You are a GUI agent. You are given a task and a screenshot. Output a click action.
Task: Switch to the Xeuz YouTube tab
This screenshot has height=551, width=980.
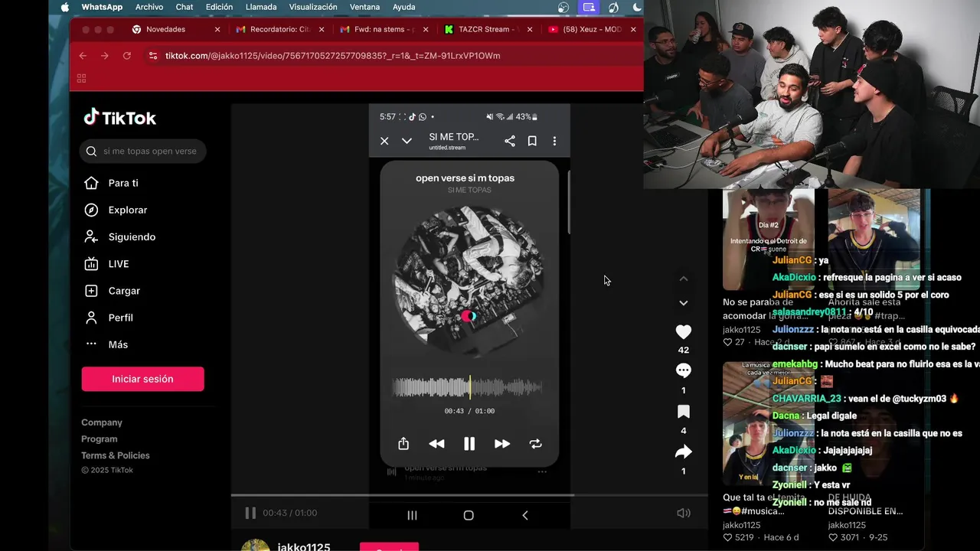click(592, 29)
